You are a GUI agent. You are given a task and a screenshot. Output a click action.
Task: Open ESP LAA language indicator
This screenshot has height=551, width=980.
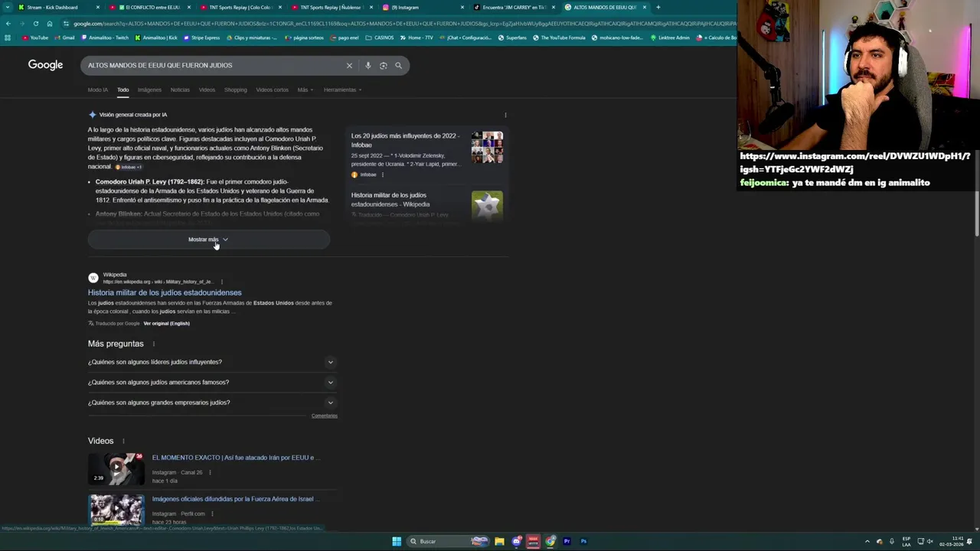906,542
